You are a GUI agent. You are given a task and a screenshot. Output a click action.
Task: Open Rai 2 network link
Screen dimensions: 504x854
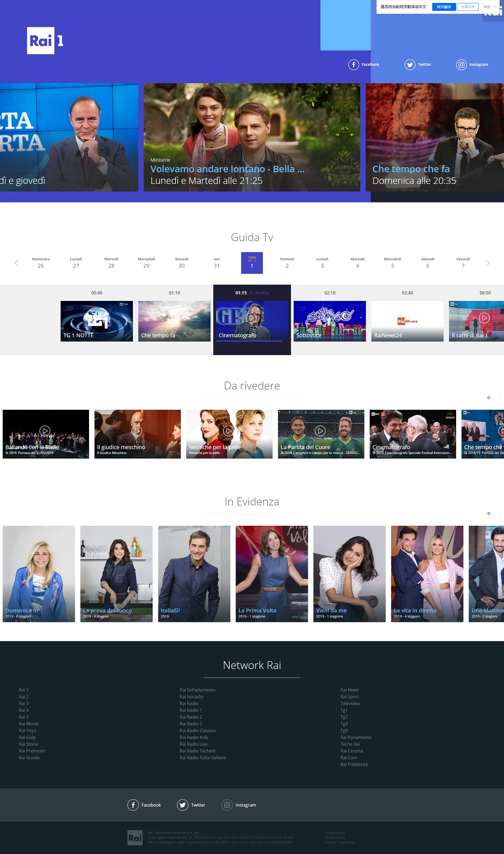click(x=24, y=697)
